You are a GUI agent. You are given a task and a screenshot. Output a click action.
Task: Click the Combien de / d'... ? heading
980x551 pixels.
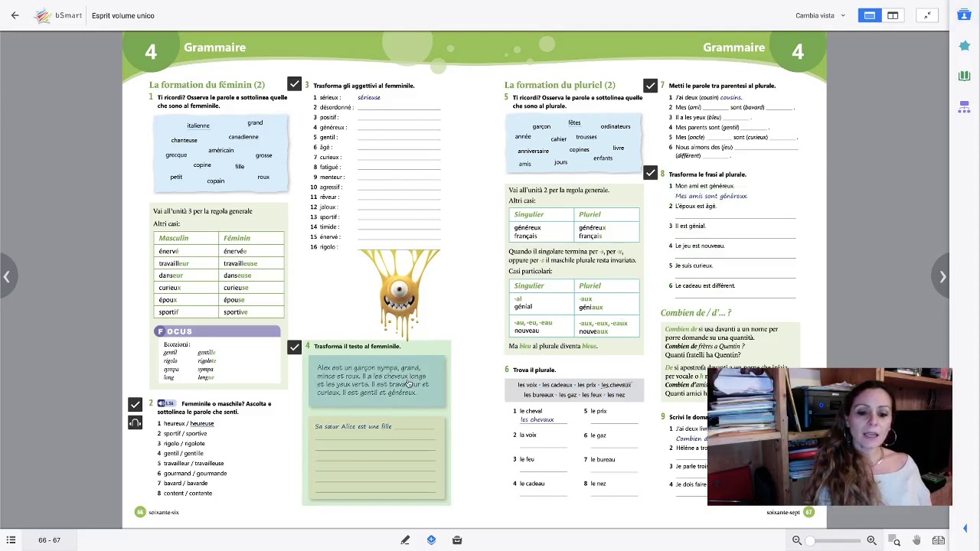tap(696, 313)
